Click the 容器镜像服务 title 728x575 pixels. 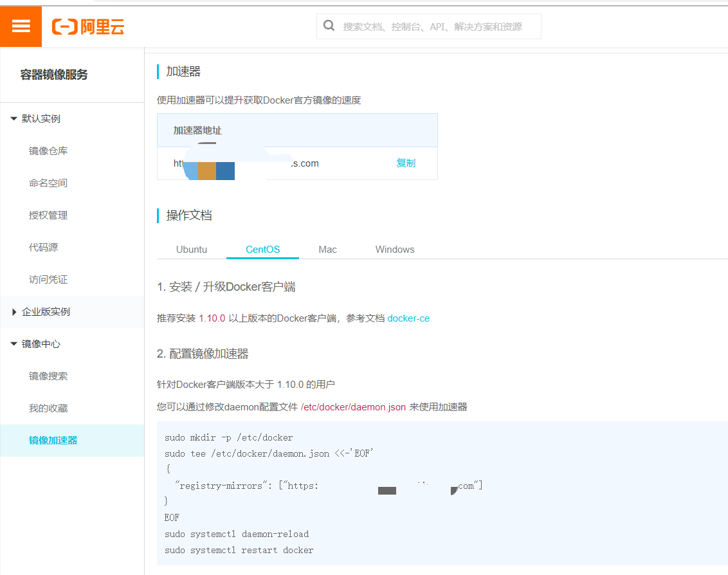tap(54, 75)
